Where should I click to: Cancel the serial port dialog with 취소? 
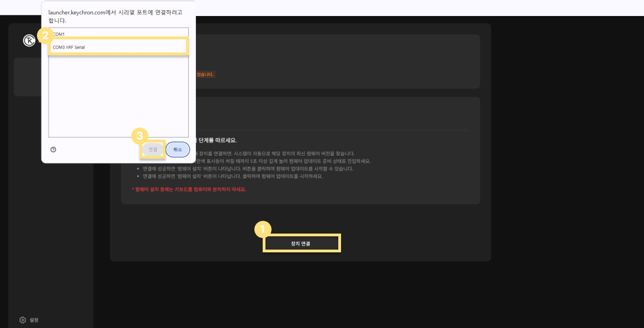coord(178,150)
